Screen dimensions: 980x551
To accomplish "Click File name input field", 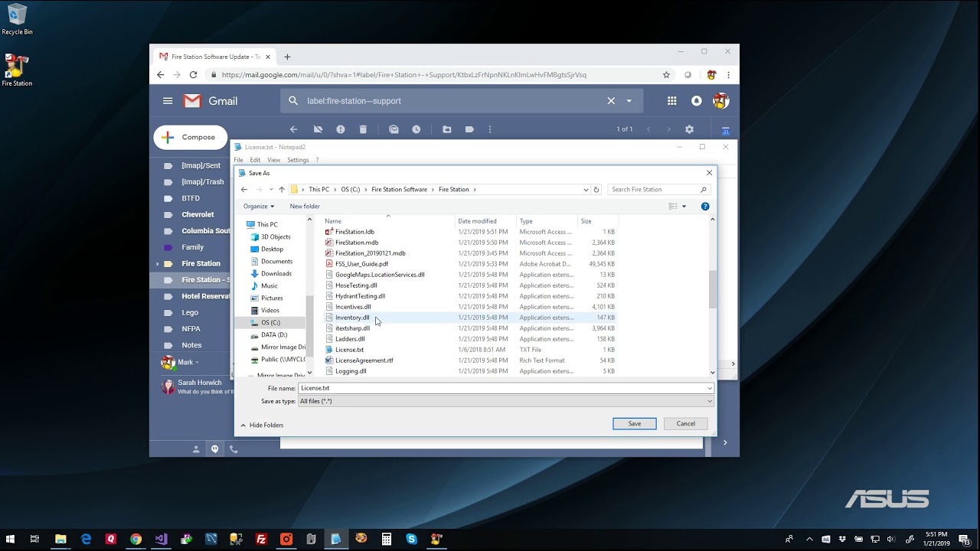I will pos(501,388).
